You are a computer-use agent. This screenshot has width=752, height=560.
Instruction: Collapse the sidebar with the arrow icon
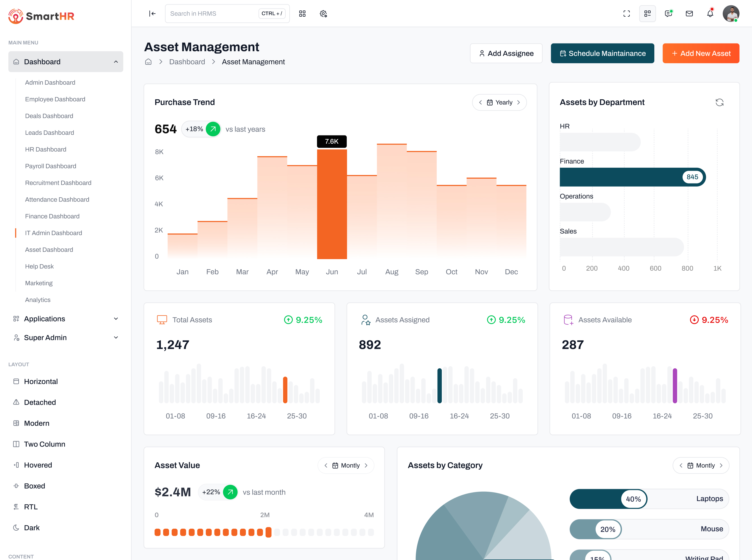(x=152, y=14)
